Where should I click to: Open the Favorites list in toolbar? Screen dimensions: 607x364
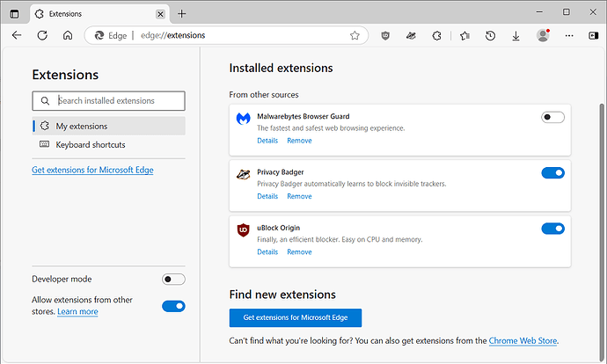(464, 35)
